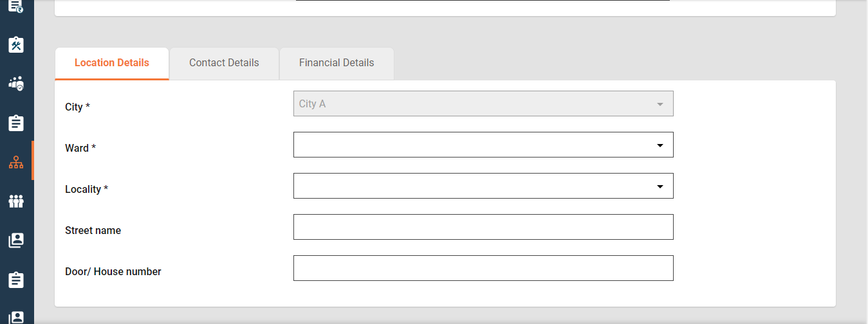Switch to the Location Details tab

tap(112, 63)
